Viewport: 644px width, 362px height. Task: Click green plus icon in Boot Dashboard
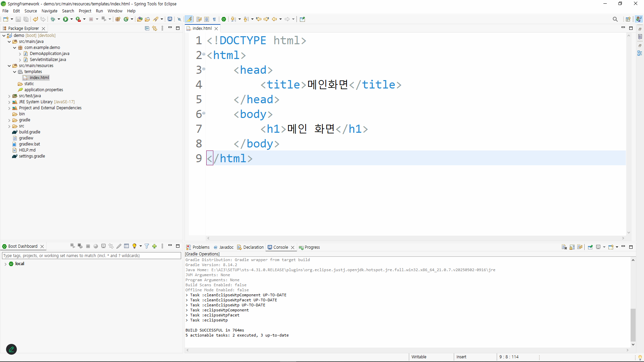(x=155, y=246)
